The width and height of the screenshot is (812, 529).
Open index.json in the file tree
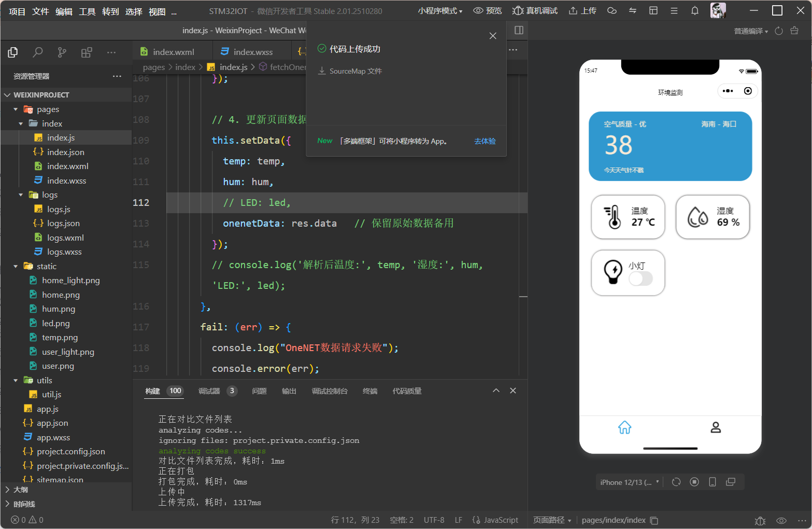[x=65, y=152]
